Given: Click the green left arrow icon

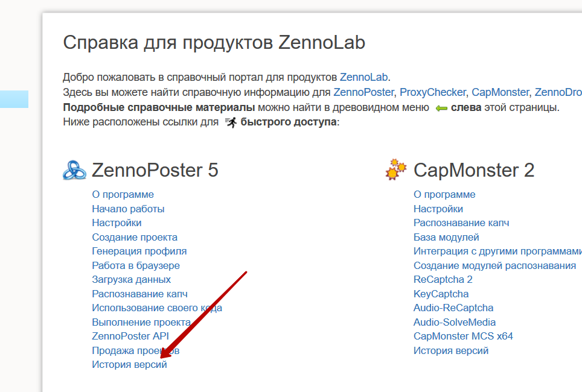Looking at the screenshot, I should pyautogui.click(x=441, y=108).
